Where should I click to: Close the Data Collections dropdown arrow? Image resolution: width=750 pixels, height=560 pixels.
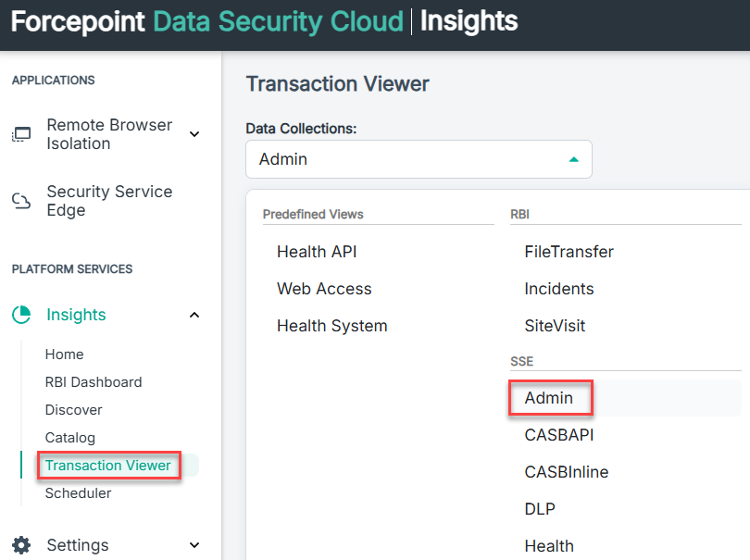[573, 159]
